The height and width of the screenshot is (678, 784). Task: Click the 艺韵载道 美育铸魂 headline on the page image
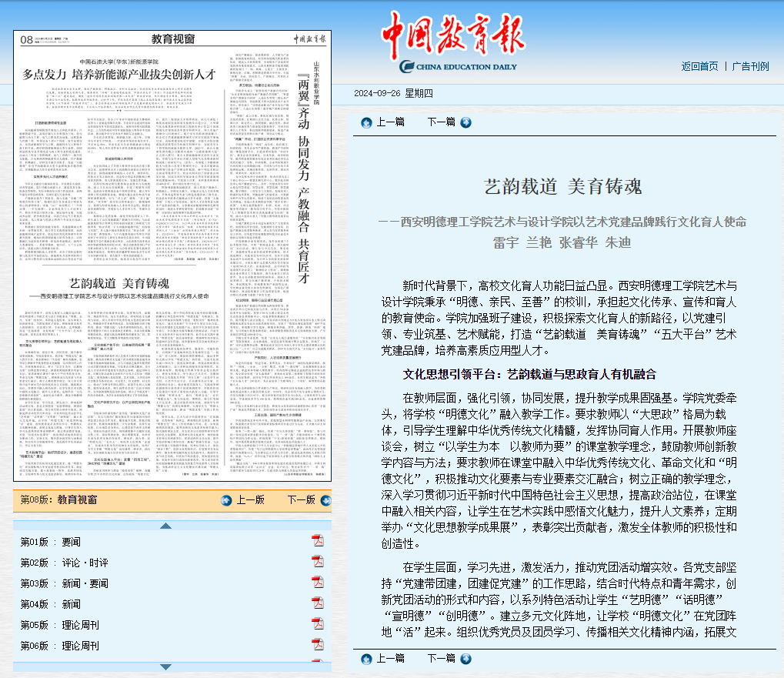point(119,282)
